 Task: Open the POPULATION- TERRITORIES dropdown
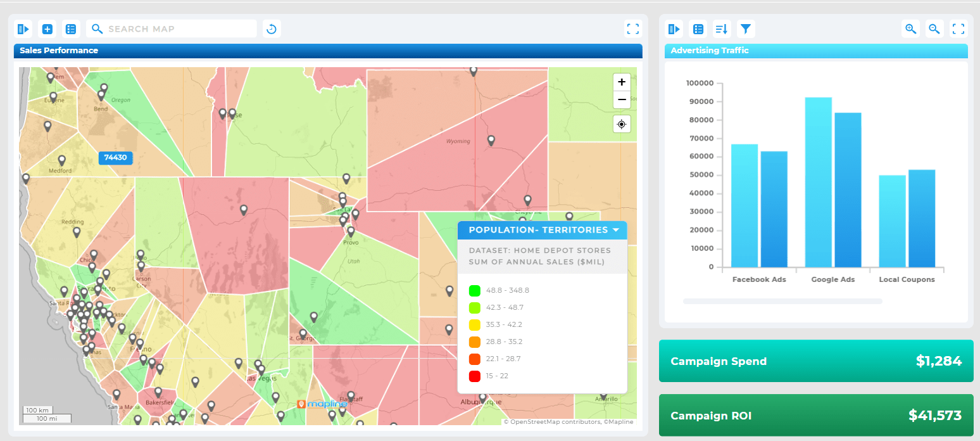[542, 230]
